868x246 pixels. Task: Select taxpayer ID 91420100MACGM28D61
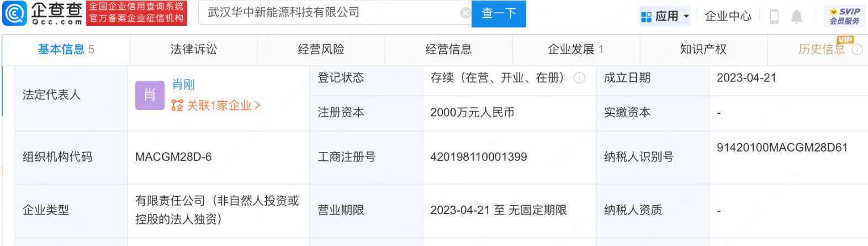coord(782,148)
